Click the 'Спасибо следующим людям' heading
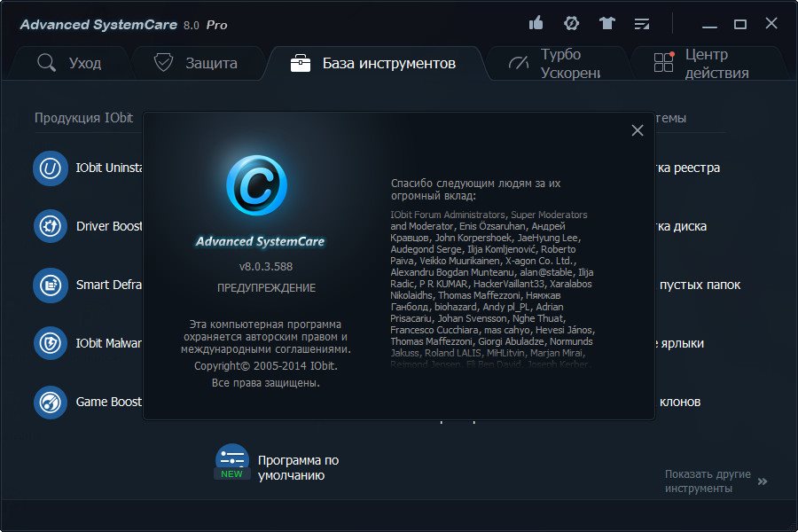 point(475,190)
